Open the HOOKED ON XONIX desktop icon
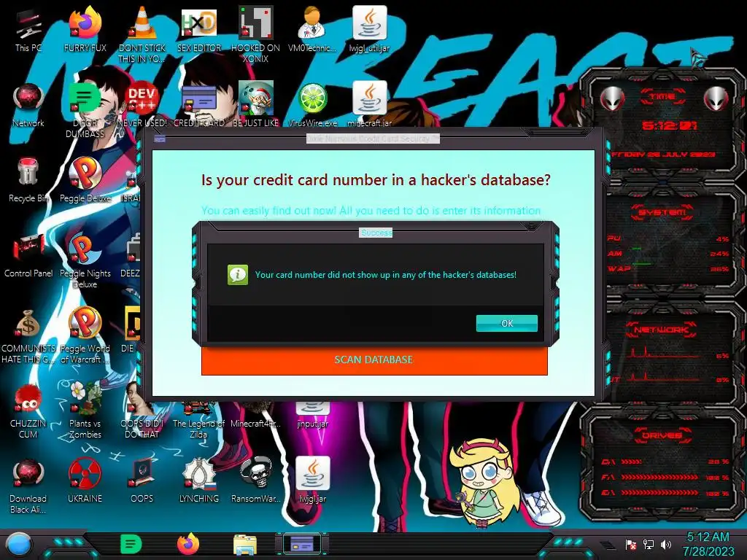Viewport: 747px width, 560px height. (x=256, y=34)
